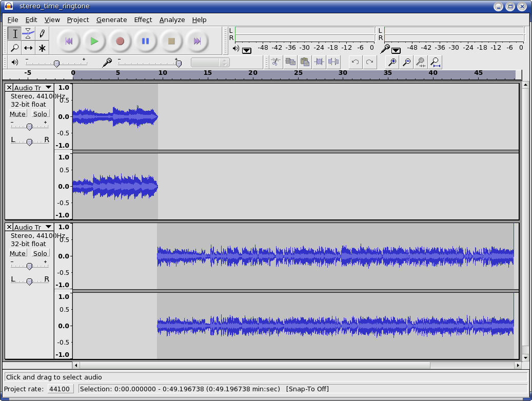Screen dimensions: 532x401
Task: Click the Fit project in window icon
Action: pyautogui.click(x=436, y=62)
